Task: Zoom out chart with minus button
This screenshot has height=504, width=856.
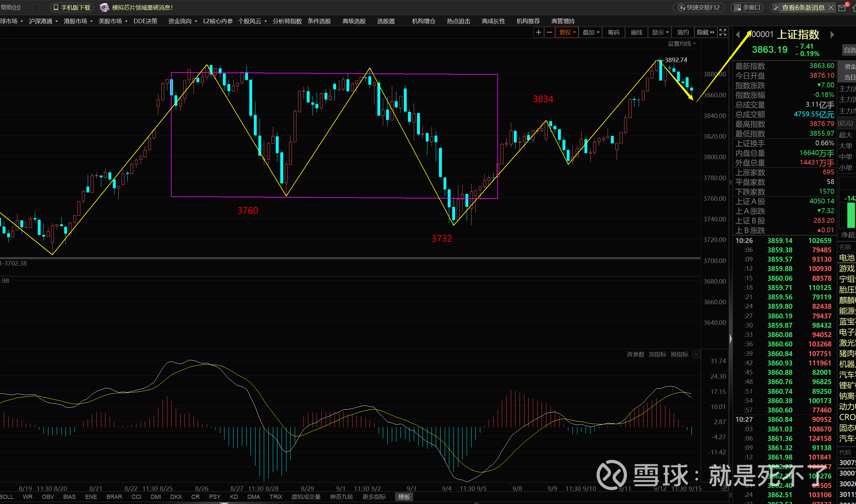Action: point(549,32)
